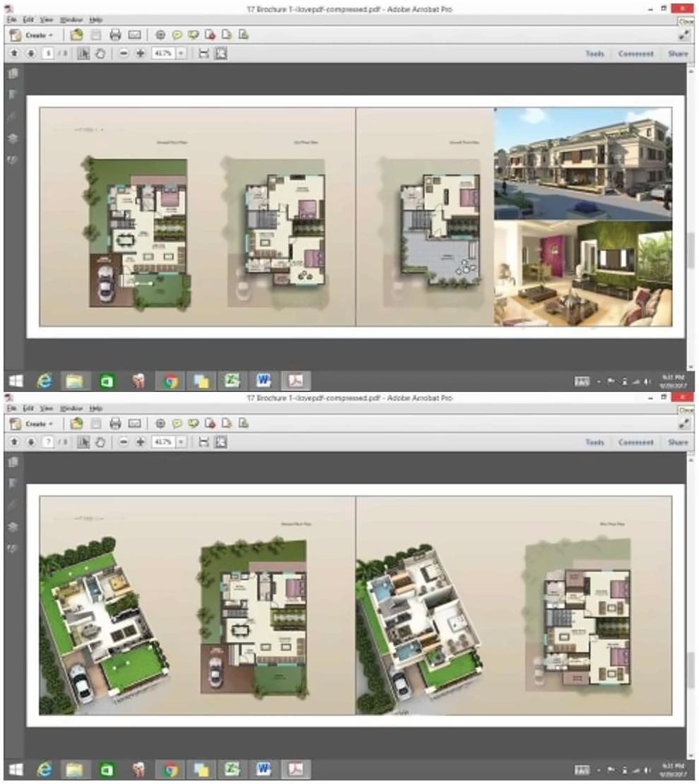The height and width of the screenshot is (784, 699).
Task: Toggle the Selection tool
Action: 83,52
